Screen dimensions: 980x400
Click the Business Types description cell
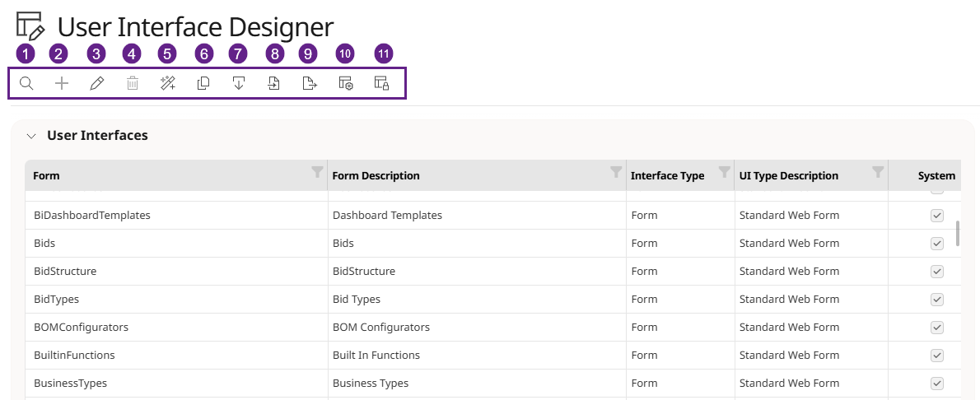(x=477, y=383)
